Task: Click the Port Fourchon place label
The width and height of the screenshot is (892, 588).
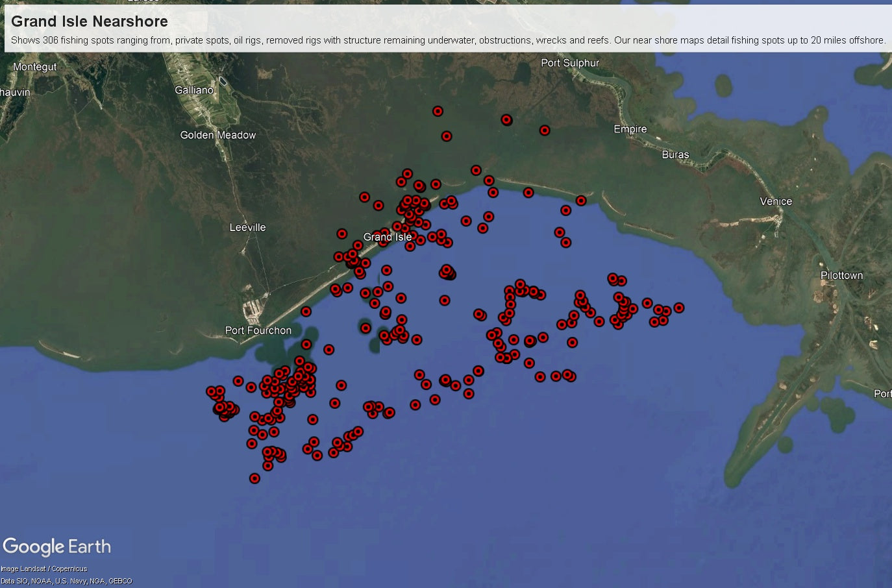Action: coord(258,330)
